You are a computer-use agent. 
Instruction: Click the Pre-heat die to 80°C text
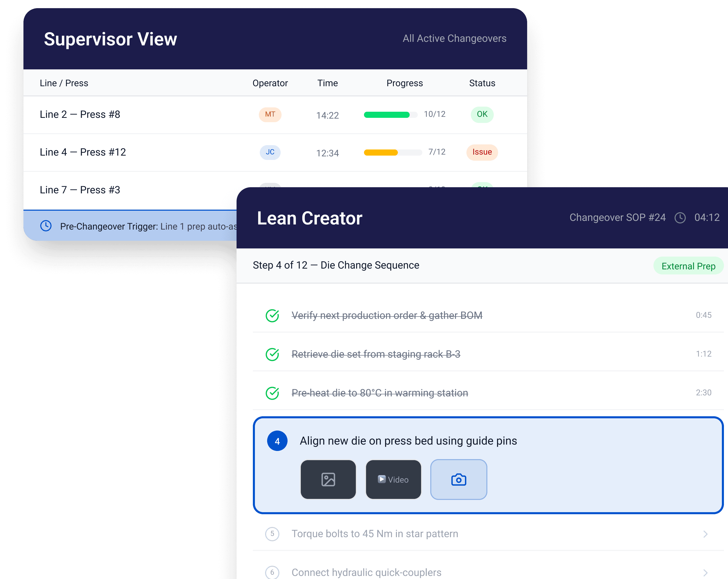point(380,393)
